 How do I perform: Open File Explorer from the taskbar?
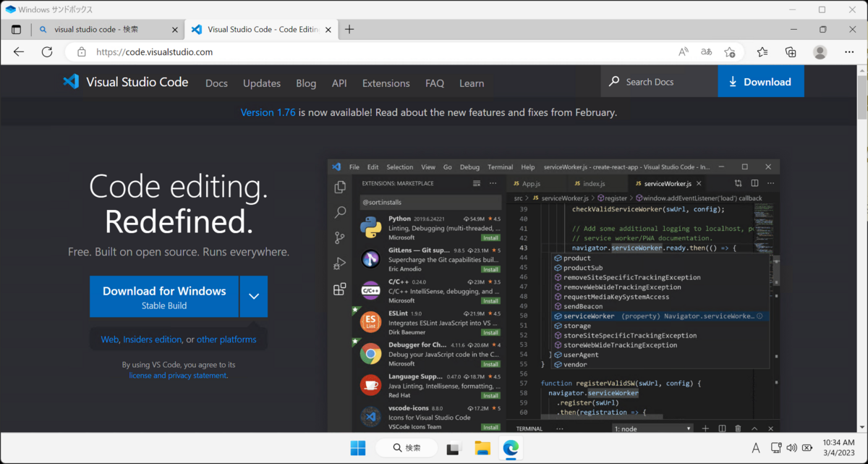click(x=482, y=448)
